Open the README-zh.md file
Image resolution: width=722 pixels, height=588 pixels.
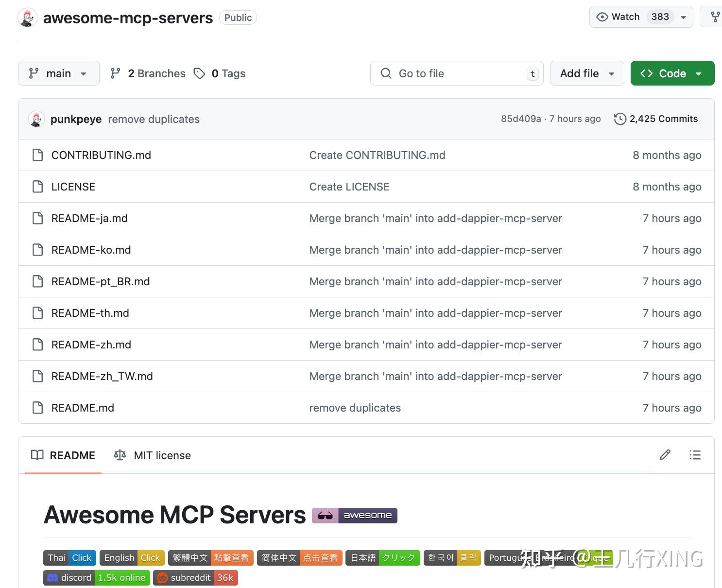(91, 345)
